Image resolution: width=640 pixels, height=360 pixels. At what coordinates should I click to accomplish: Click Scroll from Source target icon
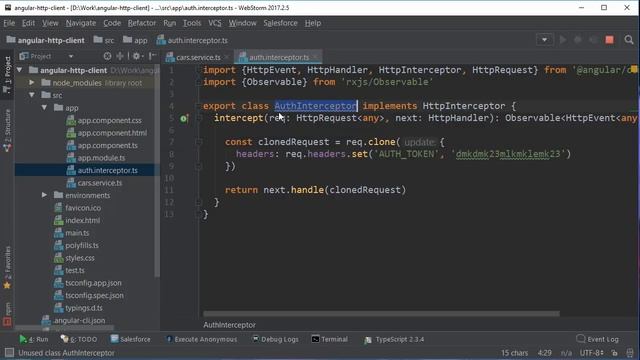click(107, 56)
